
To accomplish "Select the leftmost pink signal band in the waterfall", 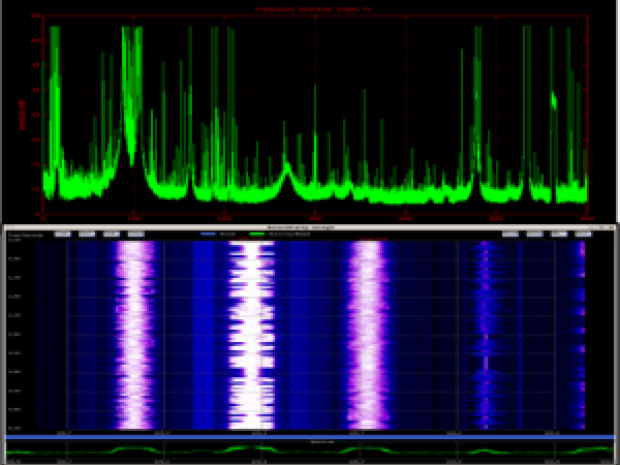I will click(136, 330).
